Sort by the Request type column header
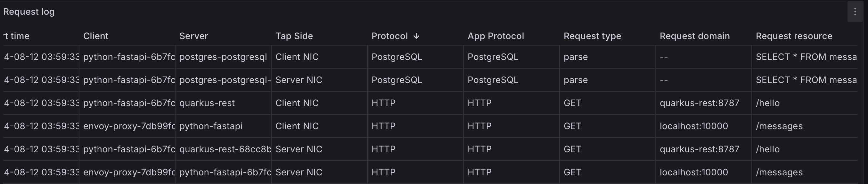868x184 pixels. pyautogui.click(x=592, y=36)
